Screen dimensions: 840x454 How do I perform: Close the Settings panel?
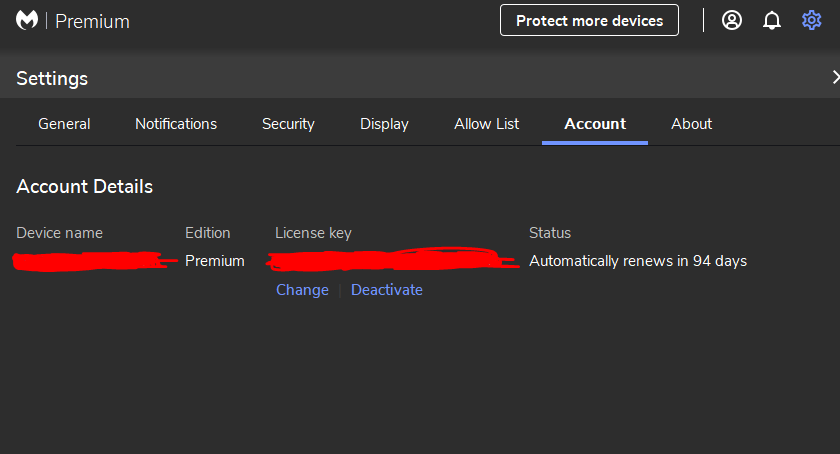(x=835, y=77)
